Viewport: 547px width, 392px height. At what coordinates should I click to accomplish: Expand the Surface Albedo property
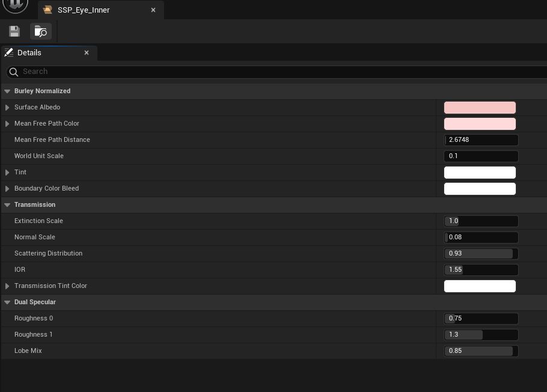7,108
